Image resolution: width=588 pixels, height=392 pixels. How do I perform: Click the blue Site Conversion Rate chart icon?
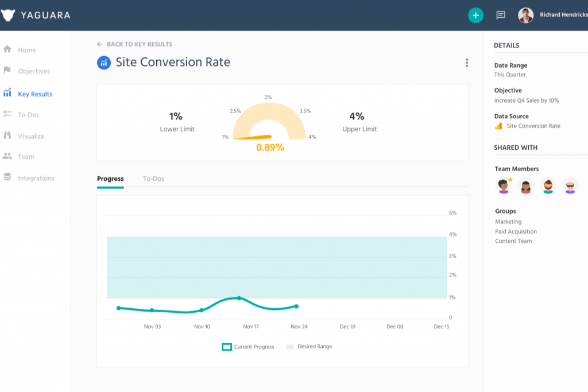(x=103, y=63)
